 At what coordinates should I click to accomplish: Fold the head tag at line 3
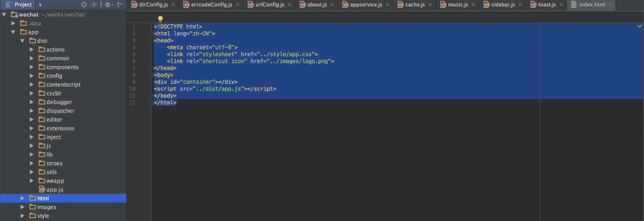click(x=151, y=41)
